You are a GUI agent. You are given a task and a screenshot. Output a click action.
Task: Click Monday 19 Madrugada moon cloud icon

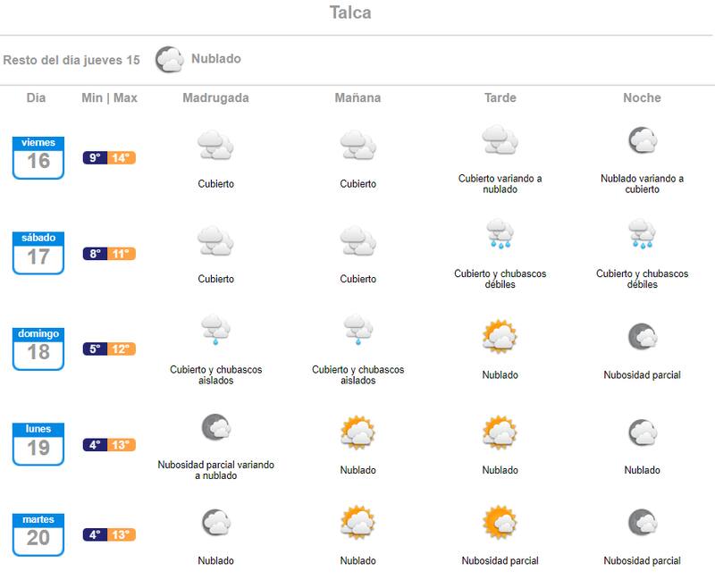tap(215, 426)
